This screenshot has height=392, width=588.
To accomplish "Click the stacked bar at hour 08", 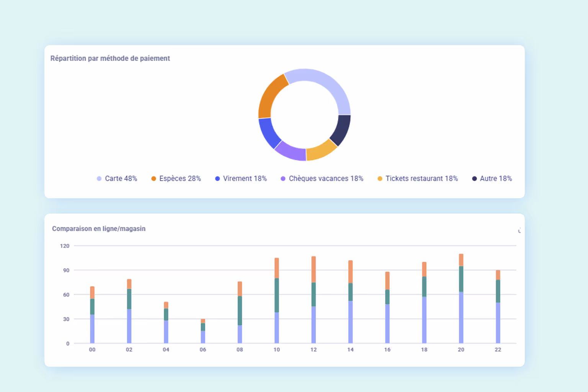I will point(240,312).
